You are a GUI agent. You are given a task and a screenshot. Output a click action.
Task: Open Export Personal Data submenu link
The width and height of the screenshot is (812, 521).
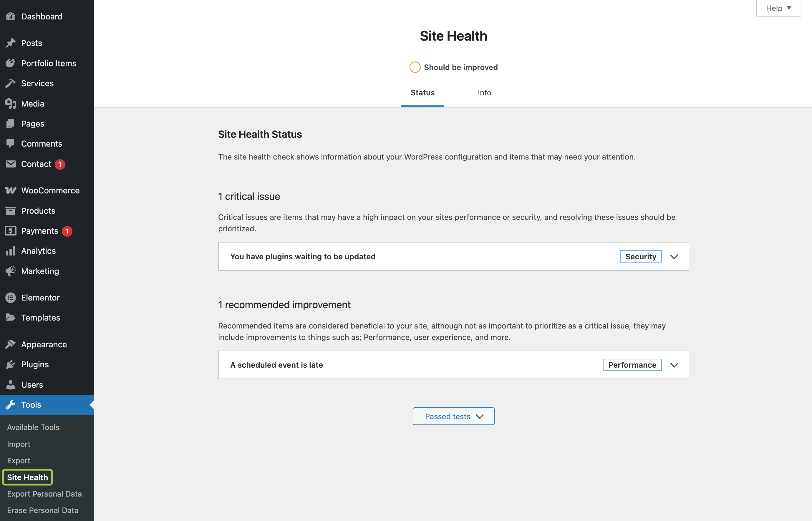44,494
